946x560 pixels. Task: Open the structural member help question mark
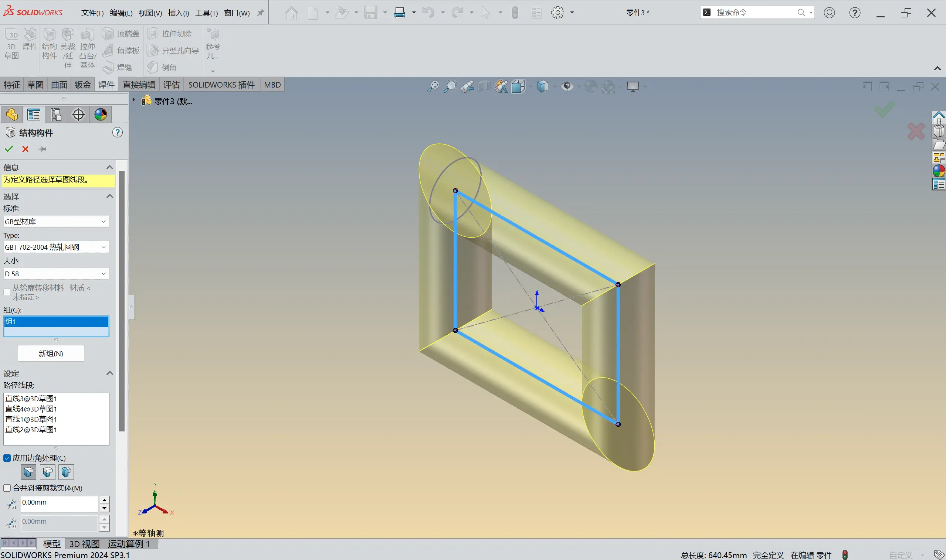pos(118,133)
